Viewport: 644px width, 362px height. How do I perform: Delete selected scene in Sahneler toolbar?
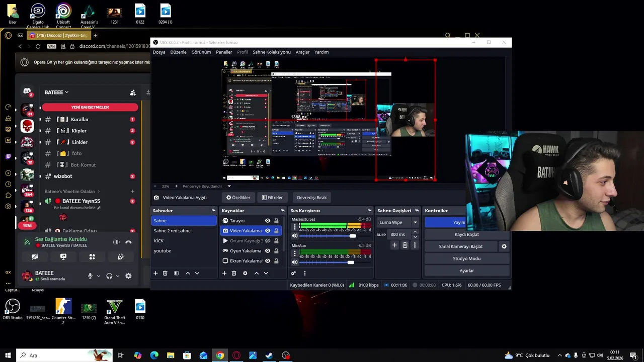coord(165,273)
